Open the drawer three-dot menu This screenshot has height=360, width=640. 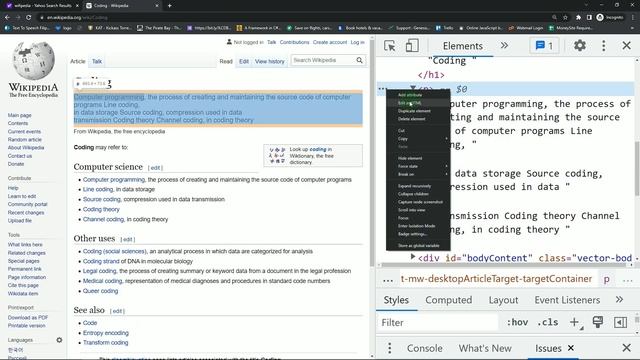click(389, 348)
